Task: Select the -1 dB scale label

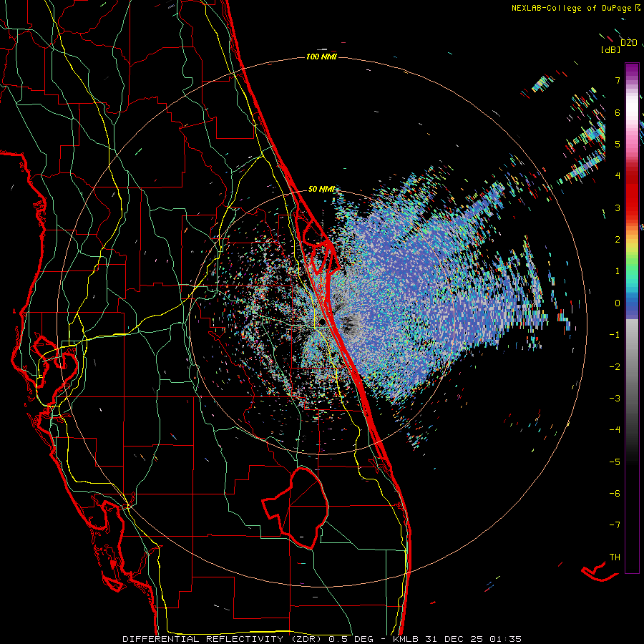Action: 615,335
